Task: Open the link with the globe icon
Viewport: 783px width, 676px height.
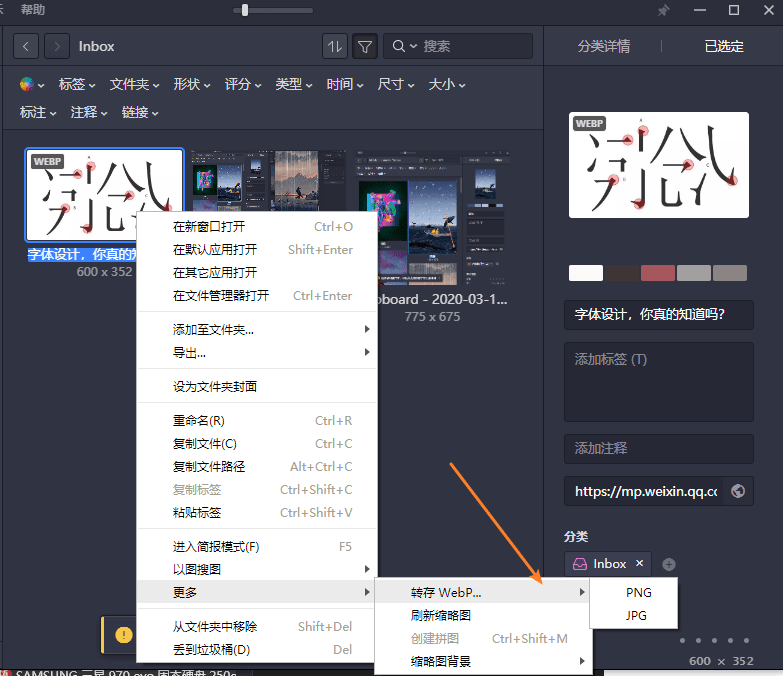Action: pos(738,491)
